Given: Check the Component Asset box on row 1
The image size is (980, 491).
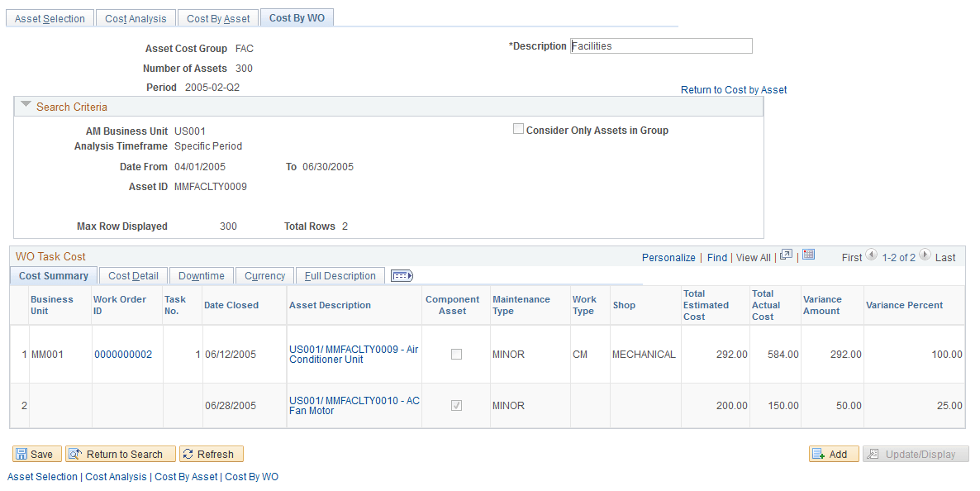Looking at the screenshot, I should [x=455, y=354].
